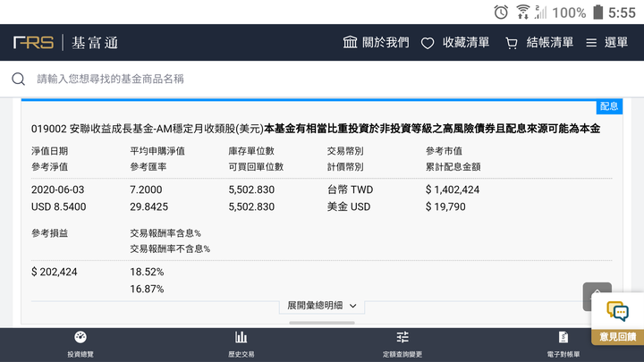Select the 參考損益 column header
Viewport: 644px width, 362px height.
click(49, 233)
